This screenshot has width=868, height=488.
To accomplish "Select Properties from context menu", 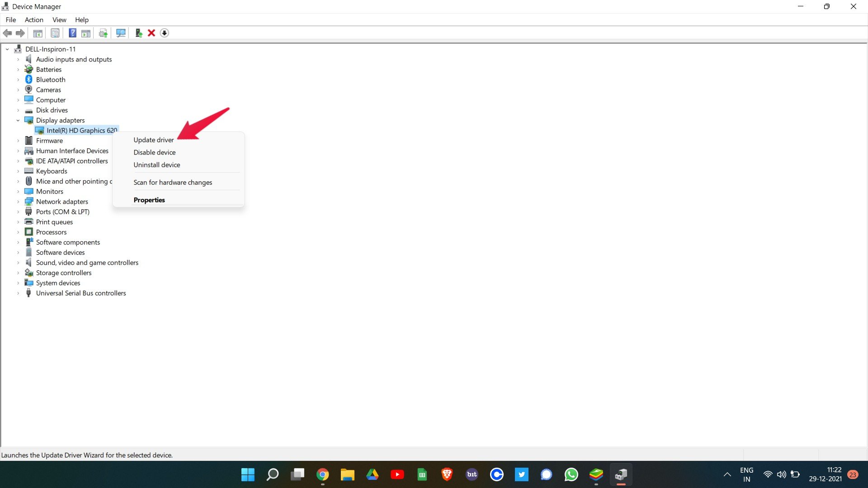I will [x=149, y=200].
